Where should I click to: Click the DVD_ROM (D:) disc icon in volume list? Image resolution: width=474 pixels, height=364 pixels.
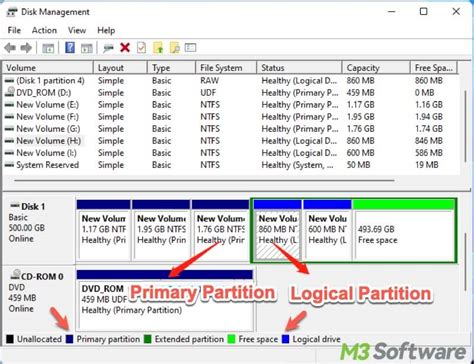tap(10, 92)
